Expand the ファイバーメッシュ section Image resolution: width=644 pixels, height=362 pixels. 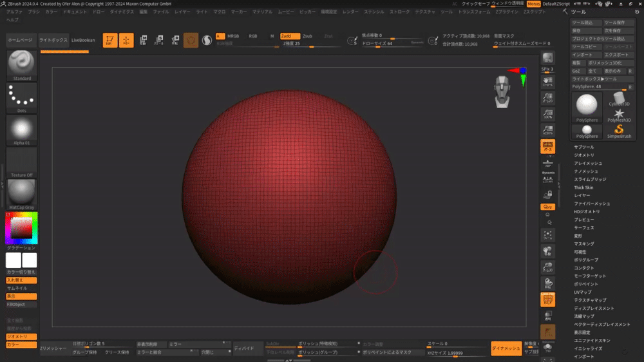(591, 204)
